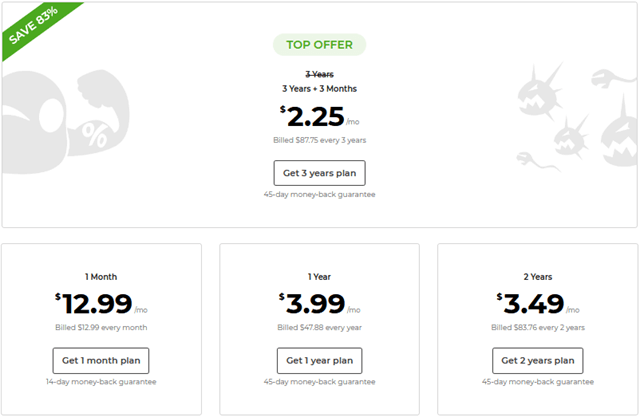
Task: Click Billed $87.75 every 3 years text
Action: tap(319, 140)
